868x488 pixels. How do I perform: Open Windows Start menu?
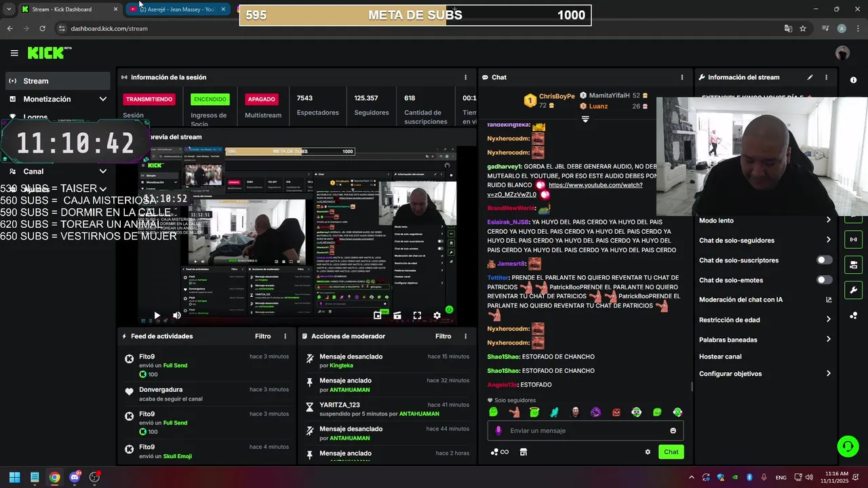(14, 477)
